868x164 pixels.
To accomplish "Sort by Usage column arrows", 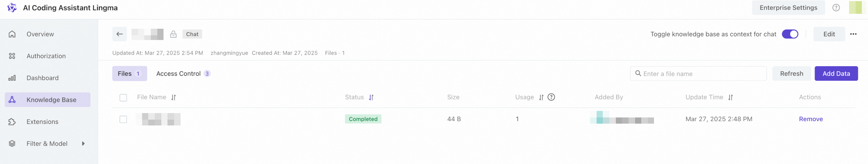I will click(x=541, y=97).
